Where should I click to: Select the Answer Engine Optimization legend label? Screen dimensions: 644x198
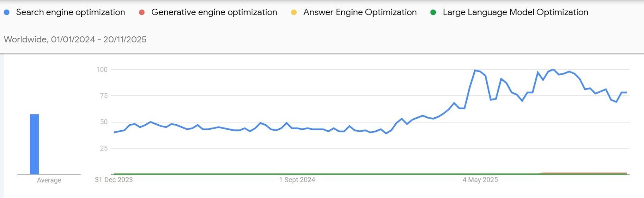360,13
